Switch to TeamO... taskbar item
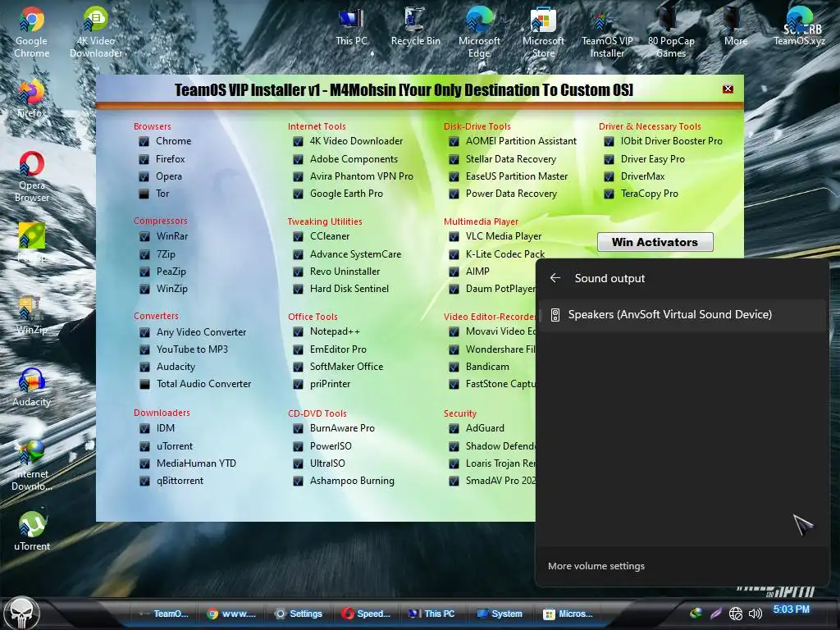Image resolution: width=840 pixels, height=630 pixels. coord(164,614)
